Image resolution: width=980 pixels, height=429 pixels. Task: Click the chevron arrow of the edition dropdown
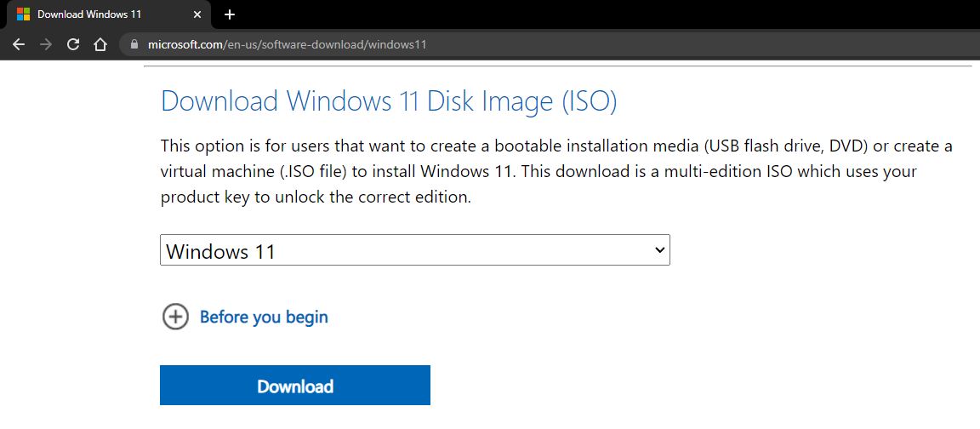pyautogui.click(x=658, y=250)
